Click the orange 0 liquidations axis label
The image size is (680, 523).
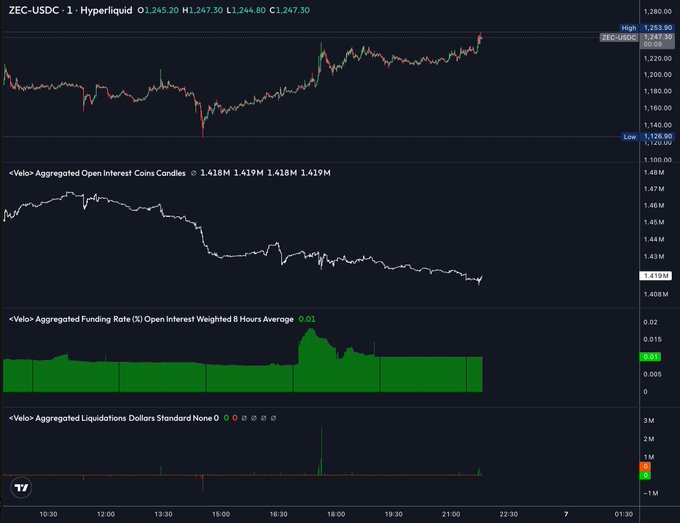(645, 467)
